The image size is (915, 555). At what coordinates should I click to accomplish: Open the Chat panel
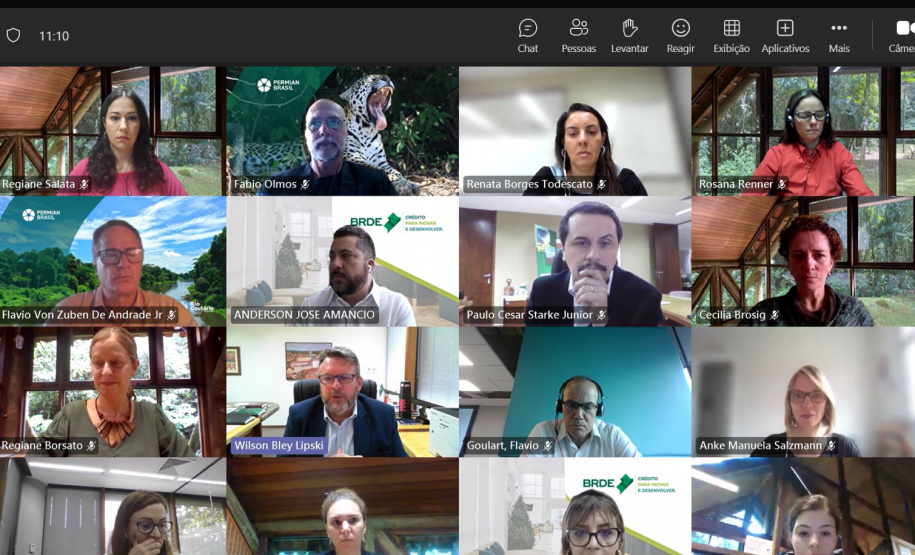click(x=528, y=36)
